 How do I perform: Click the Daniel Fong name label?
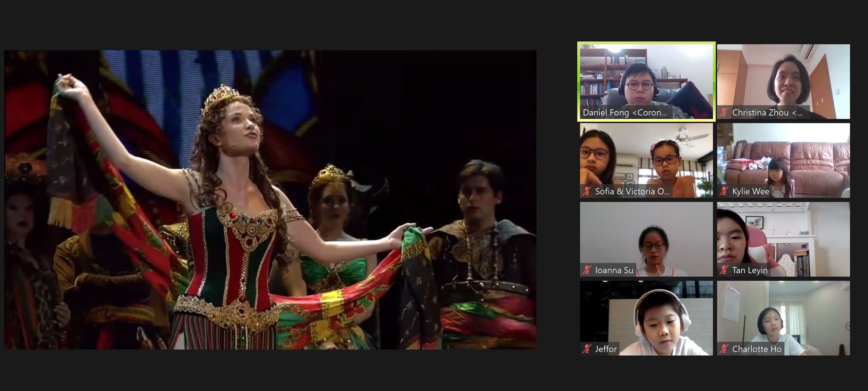pos(624,113)
